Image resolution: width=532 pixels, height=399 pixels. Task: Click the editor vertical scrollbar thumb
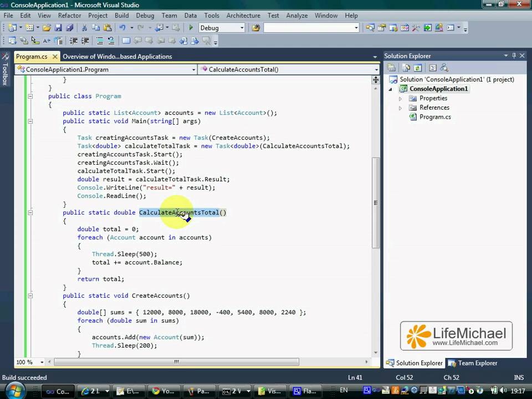pyautogui.click(x=376, y=203)
